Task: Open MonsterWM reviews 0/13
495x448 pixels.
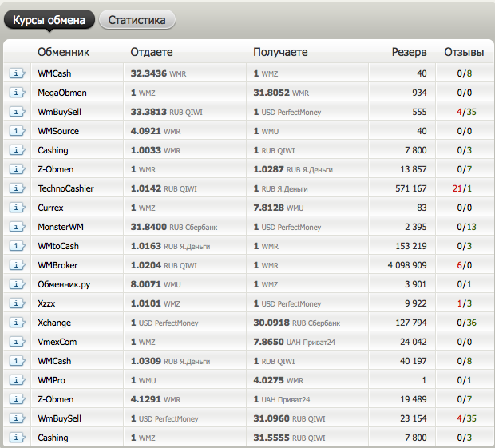Action: coord(466,227)
